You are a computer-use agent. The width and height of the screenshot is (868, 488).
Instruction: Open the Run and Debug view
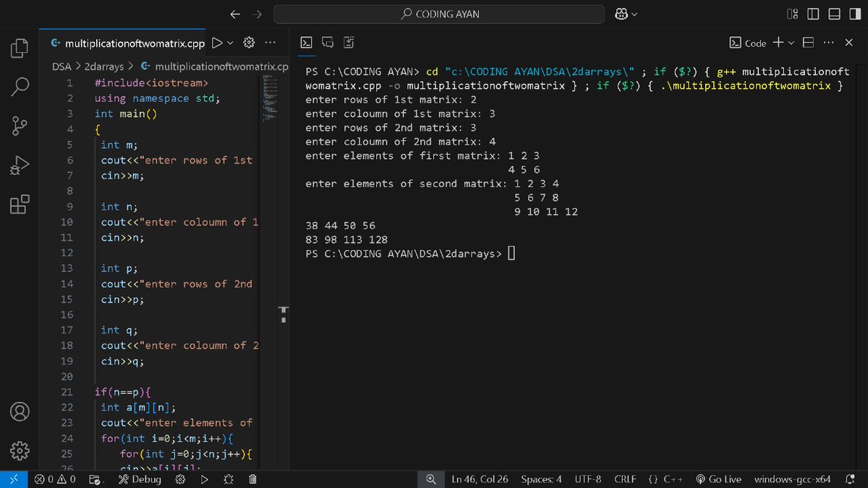[20, 165]
